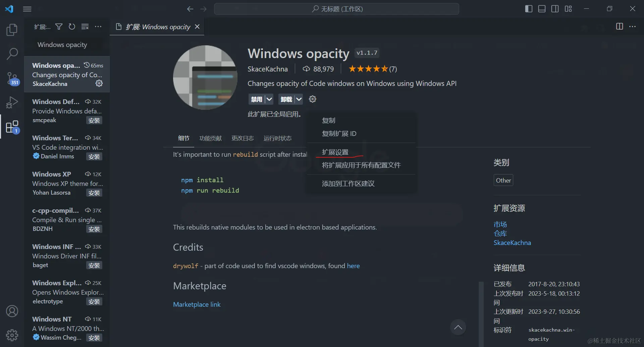Open the 市场 marketplace link
This screenshot has height=347, width=644.
(x=500, y=224)
